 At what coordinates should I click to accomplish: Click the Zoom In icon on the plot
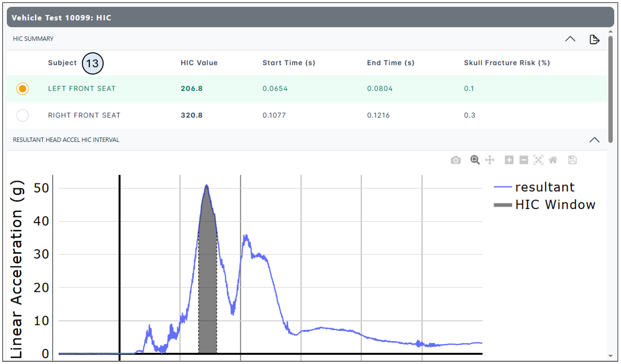pyautogui.click(x=509, y=160)
